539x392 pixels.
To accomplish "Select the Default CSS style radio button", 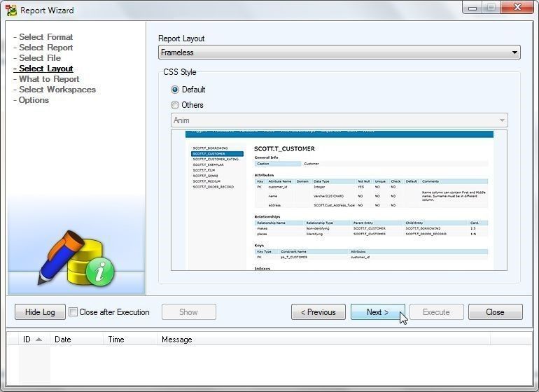I will pos(175,90).
